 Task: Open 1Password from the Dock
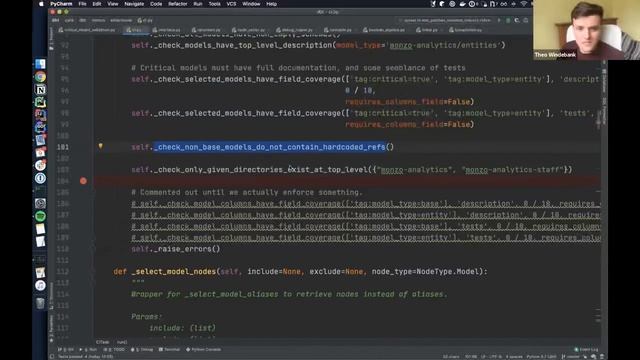click(40, 178)
